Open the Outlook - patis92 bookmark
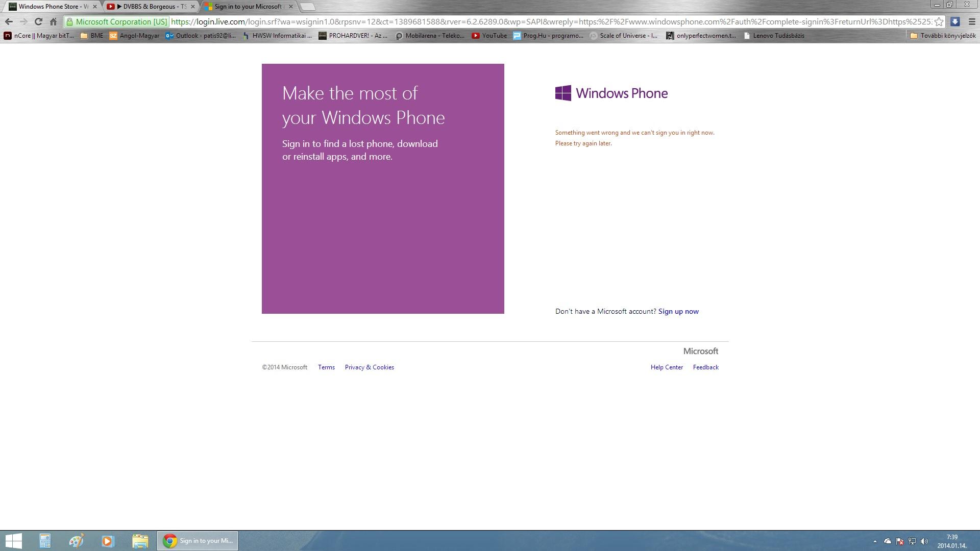The width and height of the screenshot is (980, 551). [x=201, y=36]
